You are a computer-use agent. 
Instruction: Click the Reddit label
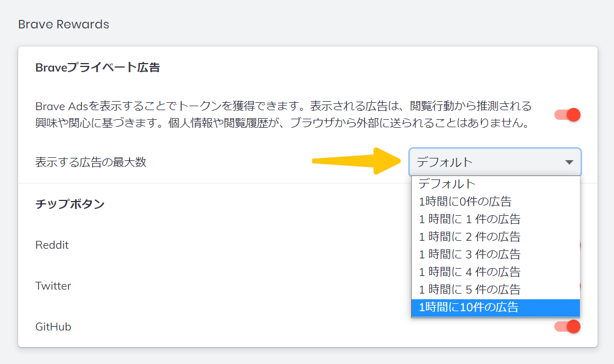pyautogui.click(x=52, y=245)
